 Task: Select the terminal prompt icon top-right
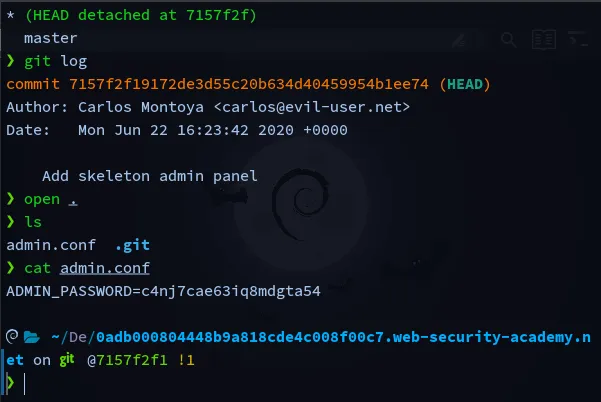click(578, 39)
